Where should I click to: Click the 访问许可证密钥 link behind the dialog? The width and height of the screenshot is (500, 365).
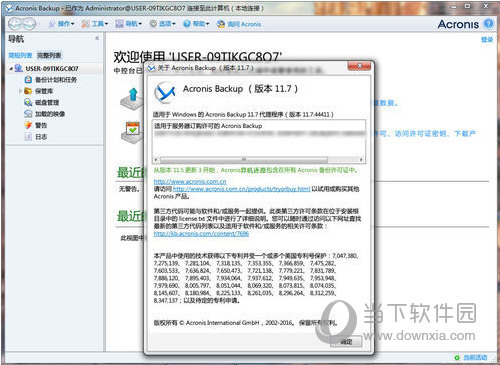click(421, 134)
